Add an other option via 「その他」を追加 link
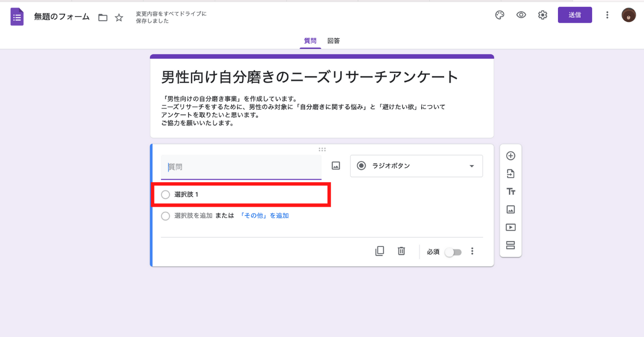Screen dimensions: 644x337 tap(265, 215)
